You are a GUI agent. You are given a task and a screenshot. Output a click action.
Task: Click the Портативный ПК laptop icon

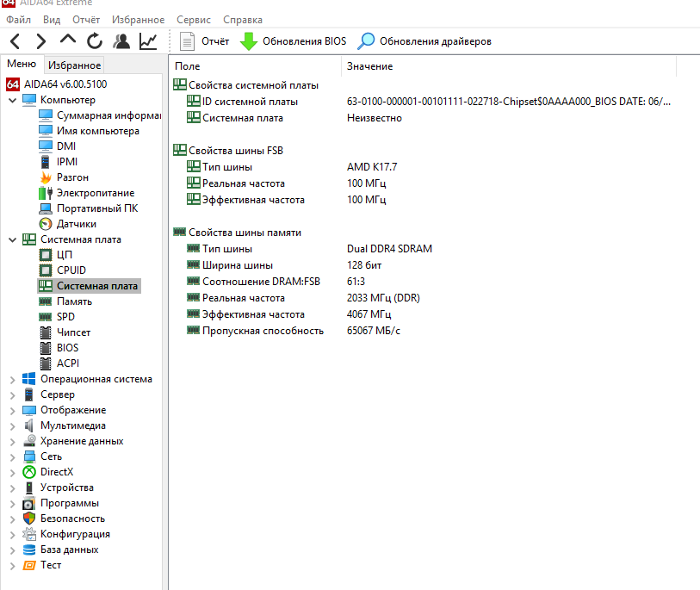[x=46, y=208]
